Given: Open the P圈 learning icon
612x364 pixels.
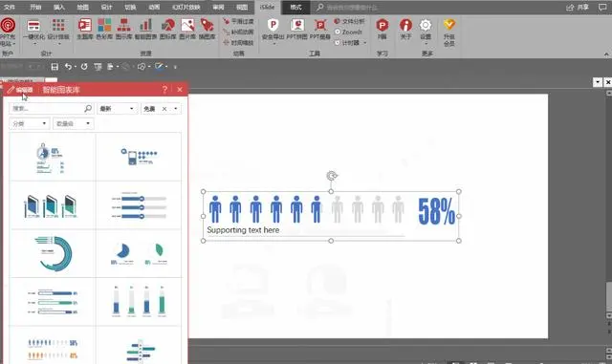Looking at the screenshot, I should (382, 29).
